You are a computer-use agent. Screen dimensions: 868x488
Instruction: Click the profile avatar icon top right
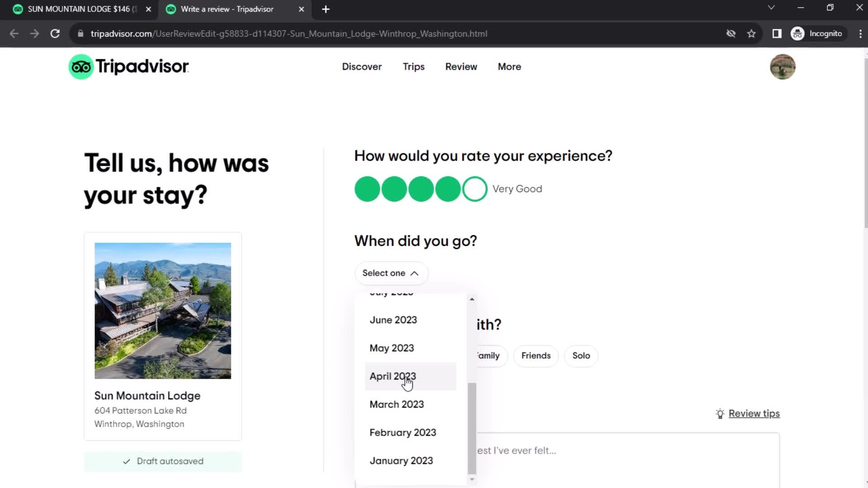tap(783, 66)
